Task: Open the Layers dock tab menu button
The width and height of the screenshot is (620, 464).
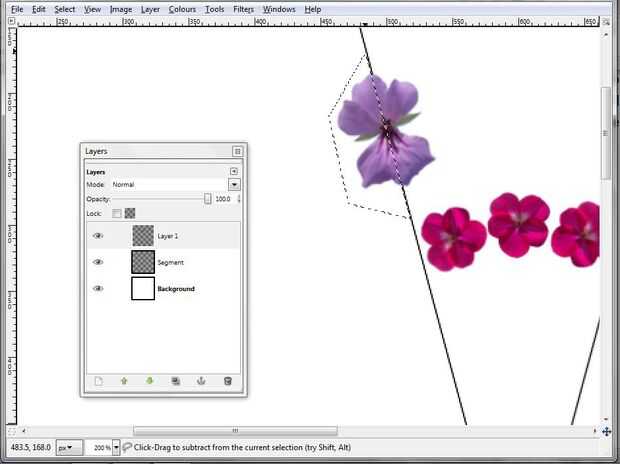Action: coord(234,171)
